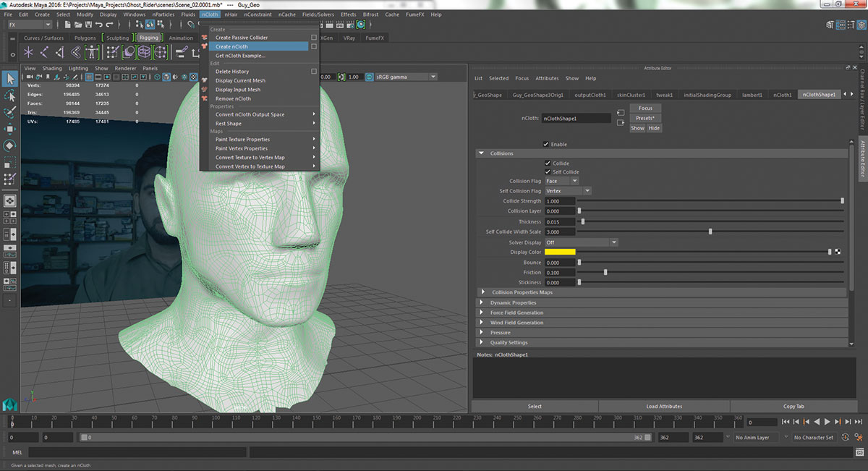Click the Undo arrow icon
This screenshot has height=471, width=868.
(98, 25)
